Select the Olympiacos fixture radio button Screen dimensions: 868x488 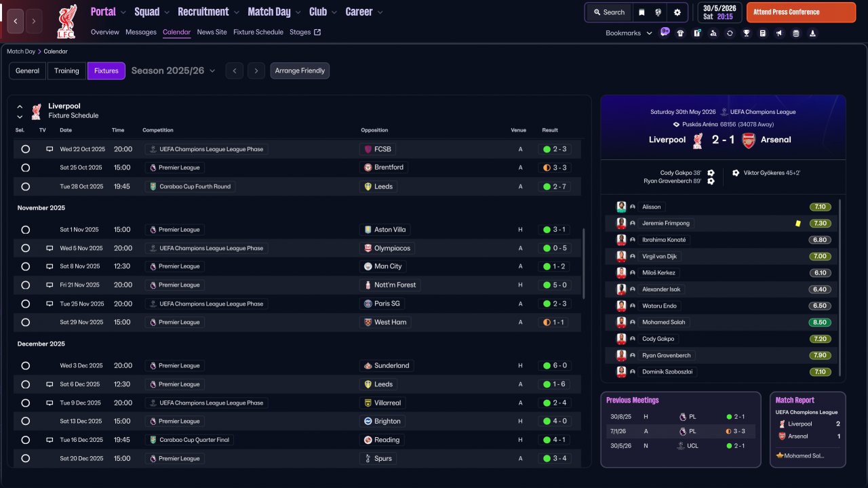[26, 248]
